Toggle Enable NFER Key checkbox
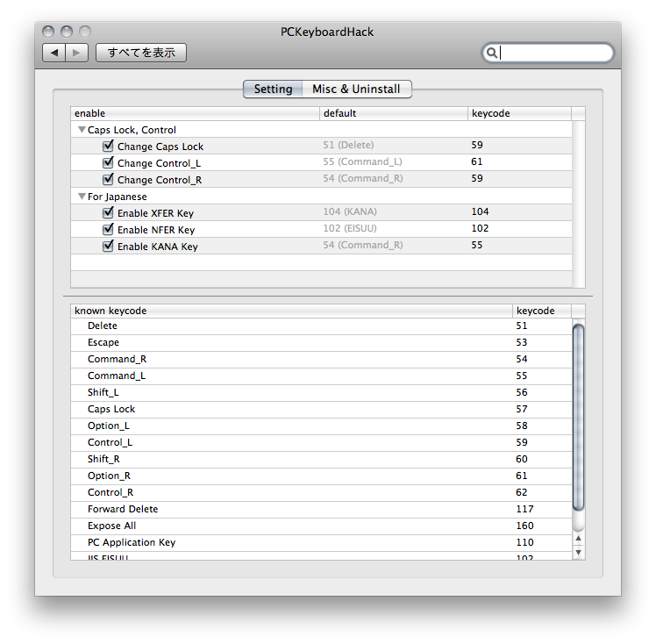The width and height of the screenshot is (656, 644). [x=108, y=229]
